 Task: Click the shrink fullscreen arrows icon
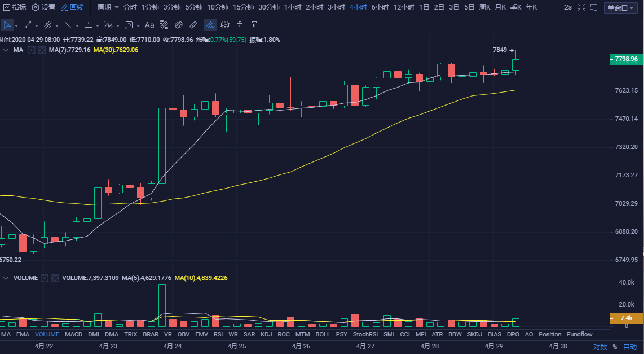[581, 7]
